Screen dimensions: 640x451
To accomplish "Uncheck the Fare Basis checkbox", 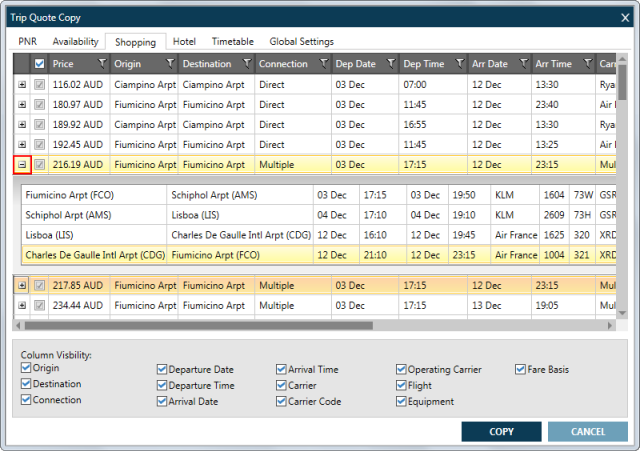I will (521, 369).
